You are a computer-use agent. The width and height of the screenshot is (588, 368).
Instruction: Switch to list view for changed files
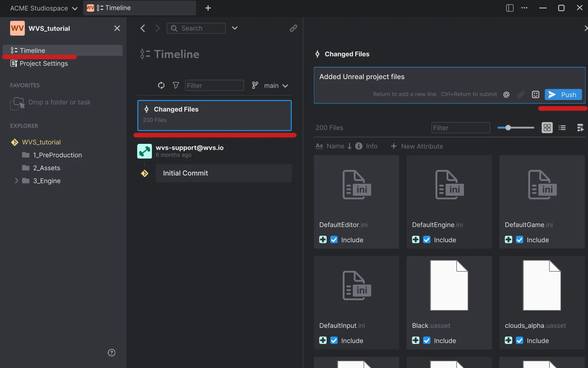click(x=562, y=128)
